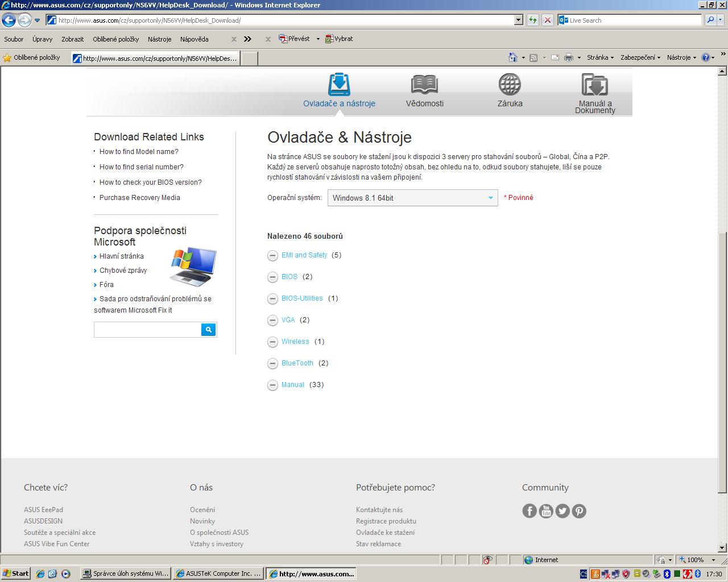The image size is (728, 582).
Task: Collapse the BlueTooth category
Action: [272, 363]
